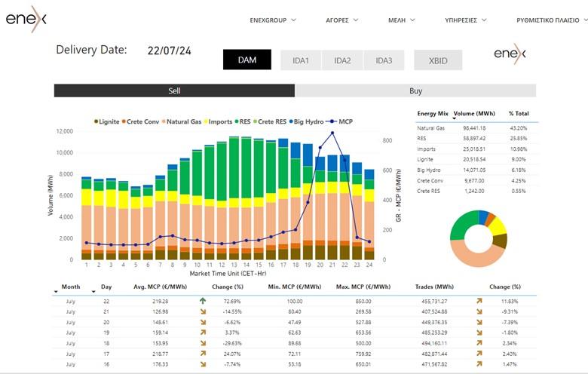The height and width of the screenshot is (374, 588).
Task: Click the Energy Mix column header
Action: [433, 114]
